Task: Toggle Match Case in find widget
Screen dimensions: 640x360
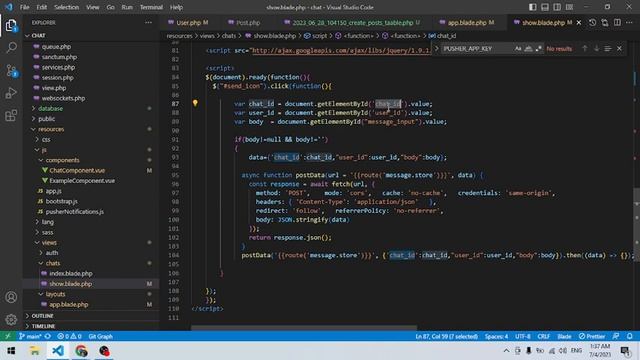Action: 518,49
